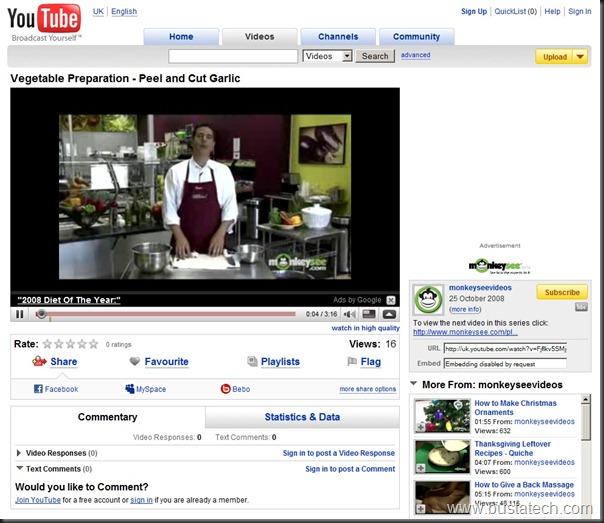Open the Community tab
This screenshot has height=523, width=604.
pos(416,37)
